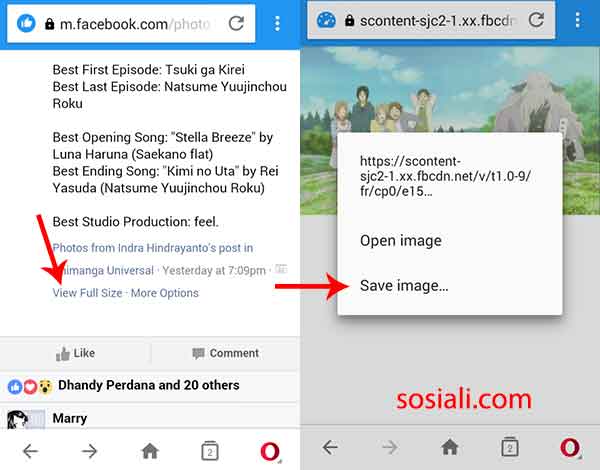This screenshot has height=470, width=600.
Task: Open the right browser's three-dot menu
Action: tap(578, 20)
